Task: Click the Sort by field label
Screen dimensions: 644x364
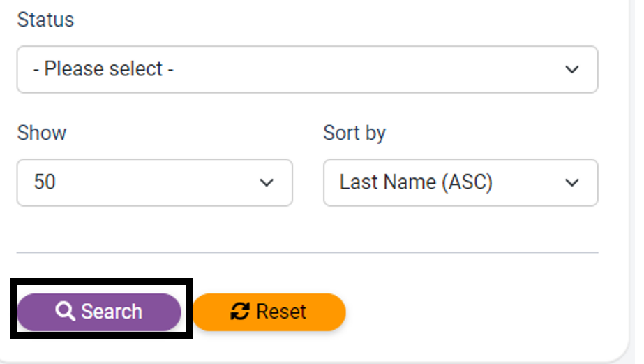Action: pos(354,133)
